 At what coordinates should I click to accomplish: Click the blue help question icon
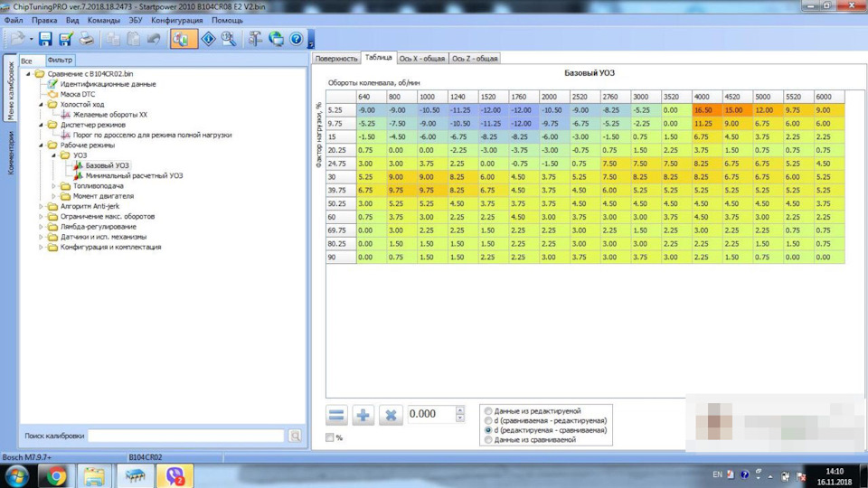297,39
